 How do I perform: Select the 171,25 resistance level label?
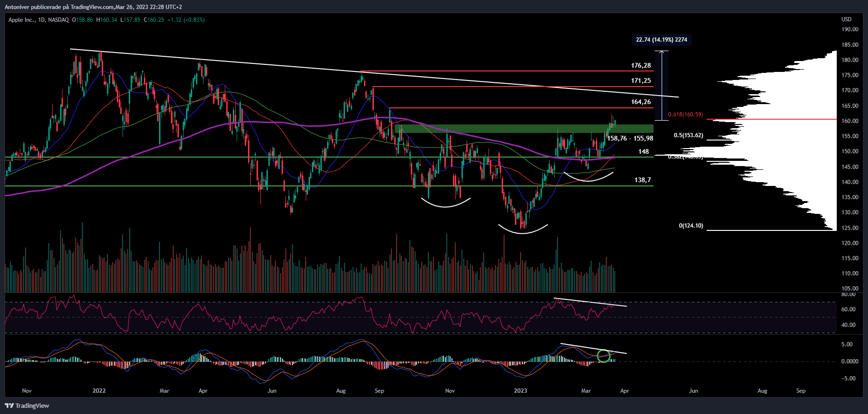(x=641, y=81)
